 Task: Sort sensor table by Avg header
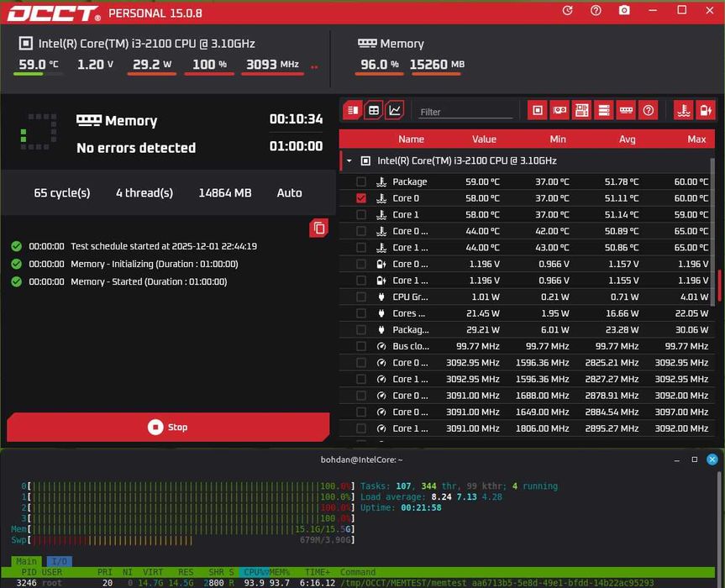tap(627, 139)
